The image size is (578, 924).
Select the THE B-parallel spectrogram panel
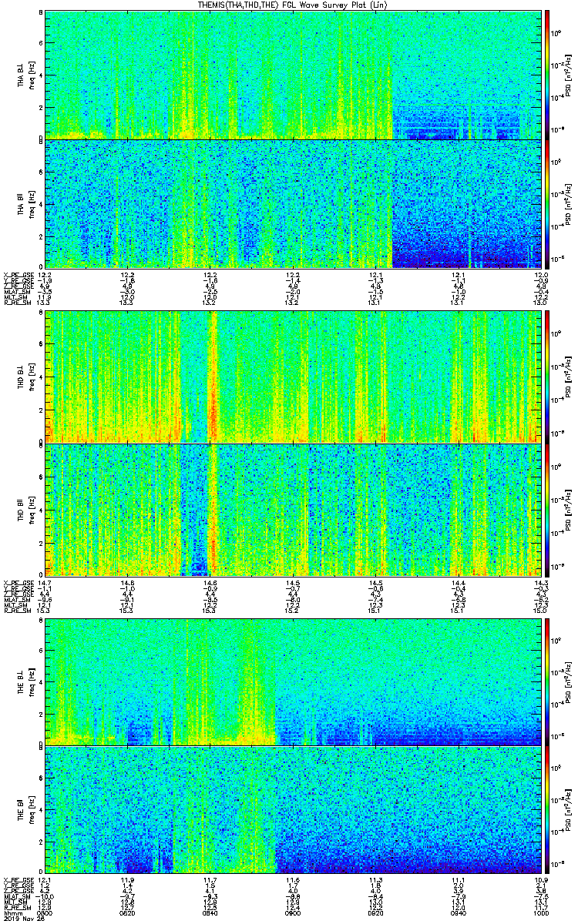point(293,811)
